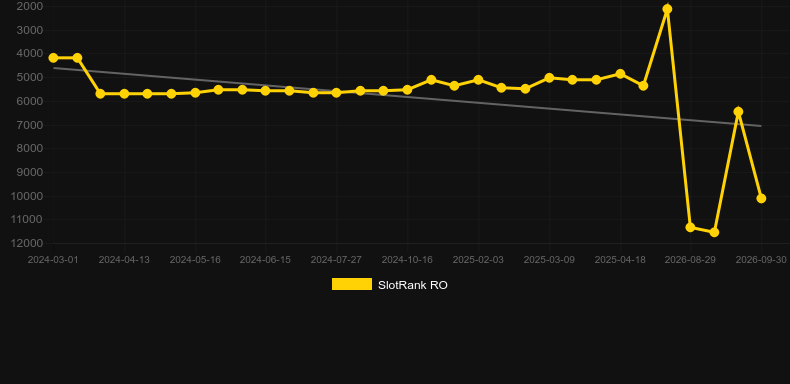Select the data point above 2024-06-15
The image size is (790, 384).
pos(266,91)
